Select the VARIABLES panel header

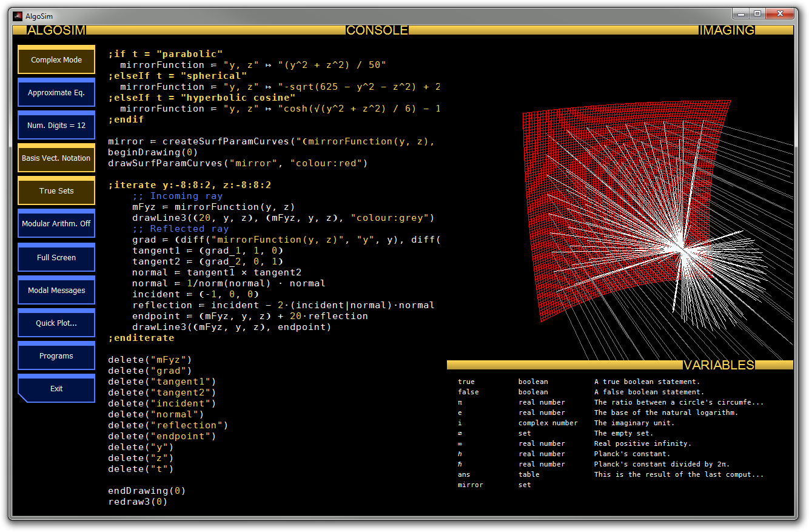(x=719, y=365)
